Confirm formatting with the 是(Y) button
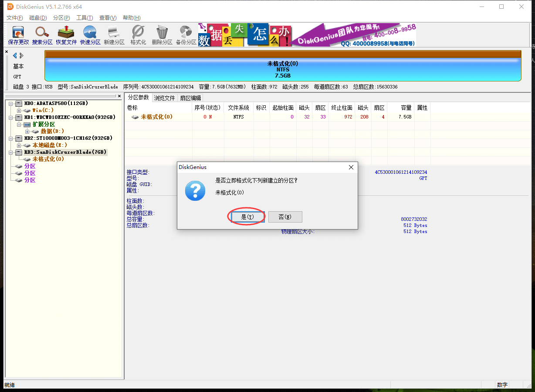The height and width of the screenshot is (392, 535). pyautogui.click(x=247, y=217)
